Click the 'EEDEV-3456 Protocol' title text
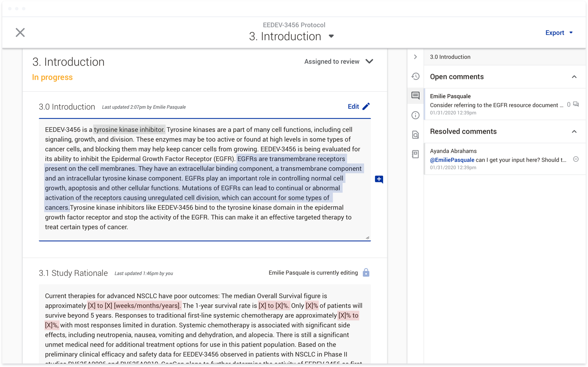 (x=294, y=25)
